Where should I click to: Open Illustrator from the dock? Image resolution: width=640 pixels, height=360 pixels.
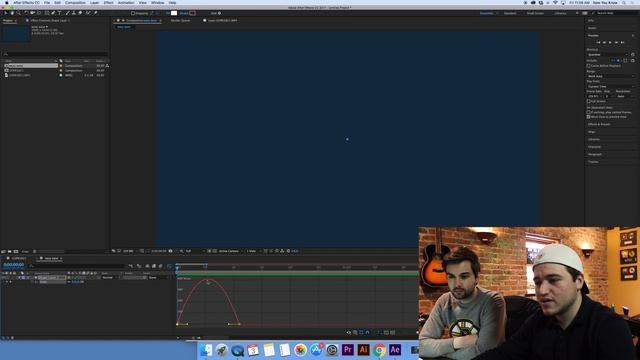(x=363, y=350)
